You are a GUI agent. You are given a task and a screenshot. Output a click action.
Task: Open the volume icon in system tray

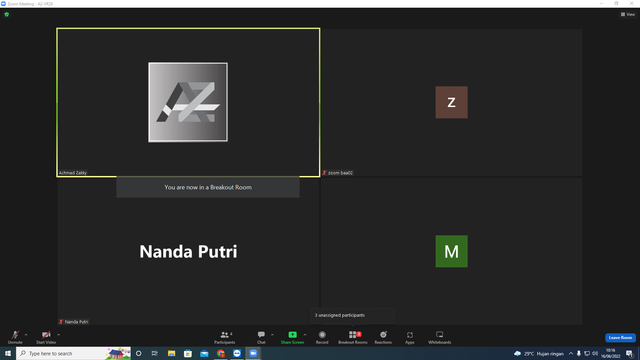tap(595, 353)
